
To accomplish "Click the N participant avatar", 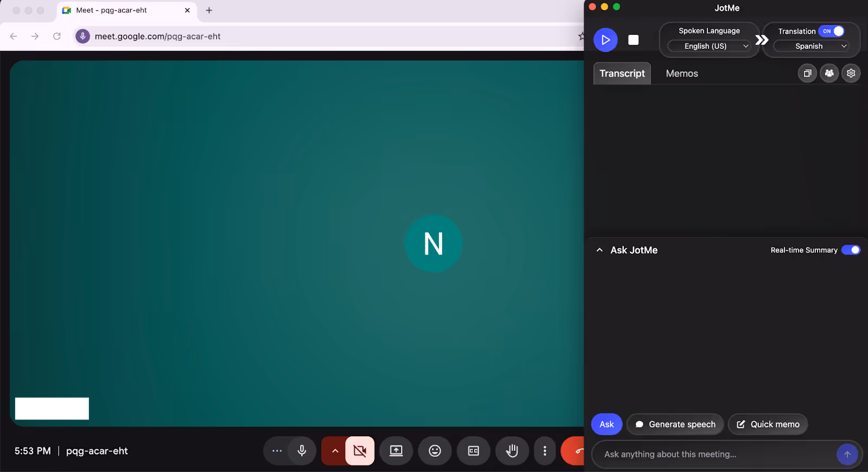I will click(433, 244).
